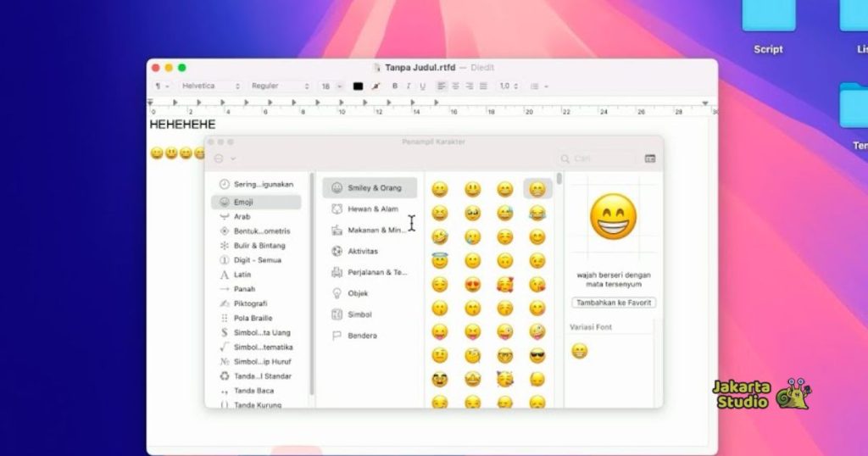Click the highlight text color icon
This screenshot has height=456, width=868.
(375, 86)
